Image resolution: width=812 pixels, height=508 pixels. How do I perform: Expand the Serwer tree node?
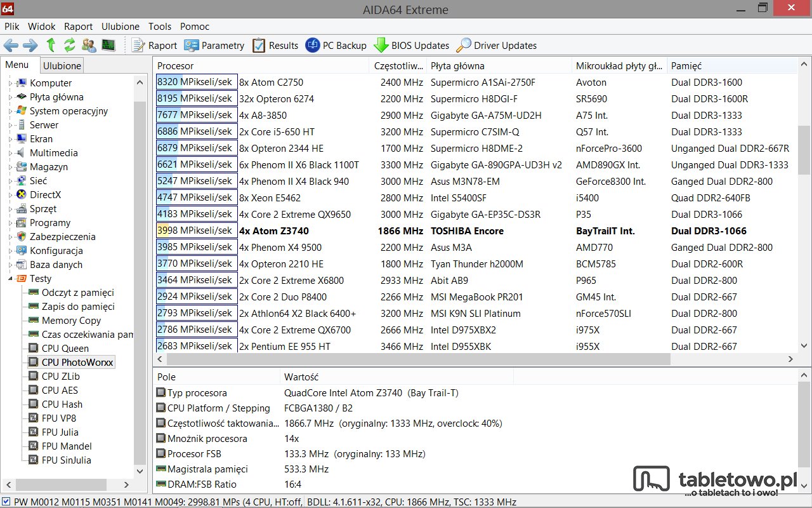[10, 125]
